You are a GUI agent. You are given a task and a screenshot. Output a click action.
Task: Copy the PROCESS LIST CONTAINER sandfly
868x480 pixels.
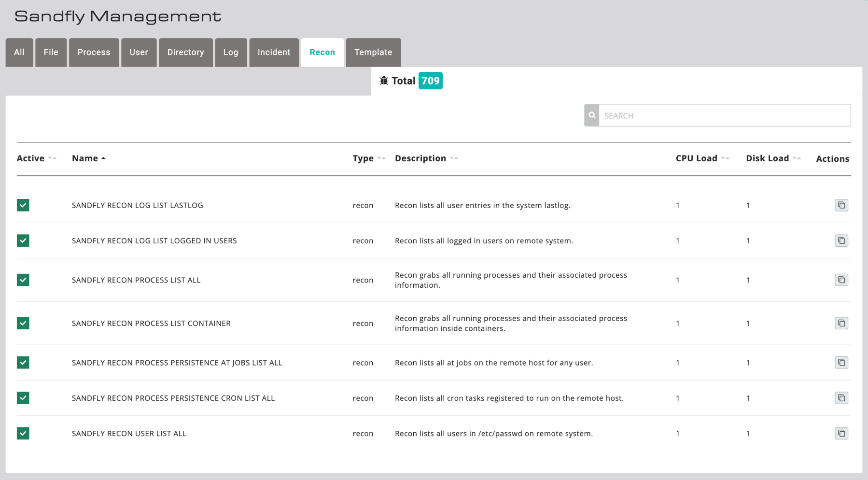click(841, 323)
